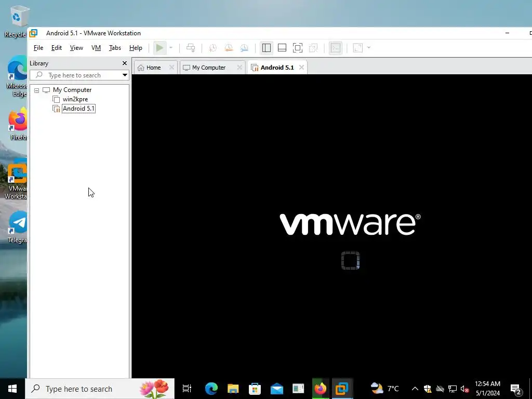This screenshot has height=399, width=532.
Task: Click the stretch guest display icon
Action: tap(357, 48)
